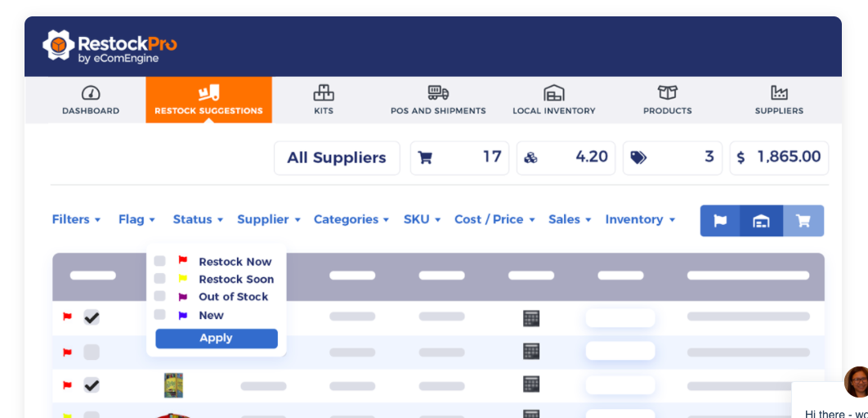Image resolution: width=868 pixels, height=418 pixels.
Task: Open the second row's calculator icon
Action: (x=531, y=351)
